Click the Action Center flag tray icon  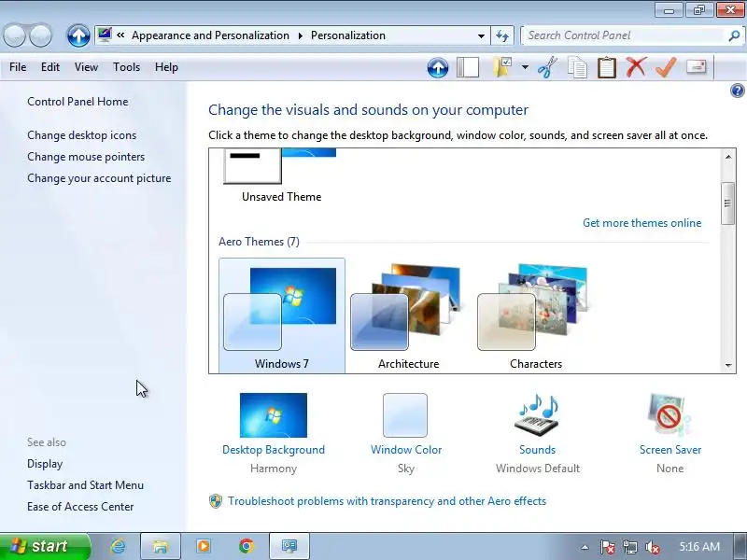[608, 547]
